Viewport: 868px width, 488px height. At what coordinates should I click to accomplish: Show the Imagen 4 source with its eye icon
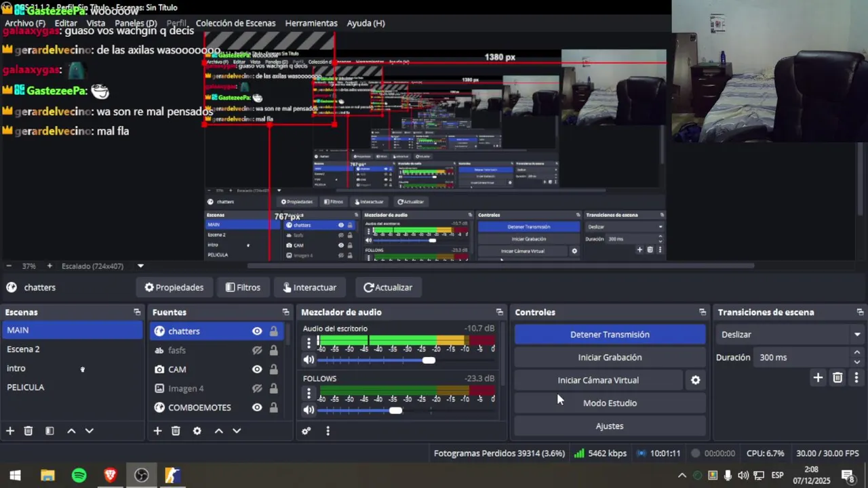pos(257,388)
